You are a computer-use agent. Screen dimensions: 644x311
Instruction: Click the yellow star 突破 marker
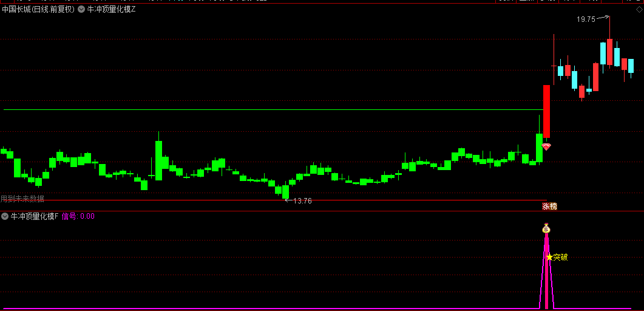[557, 257]
